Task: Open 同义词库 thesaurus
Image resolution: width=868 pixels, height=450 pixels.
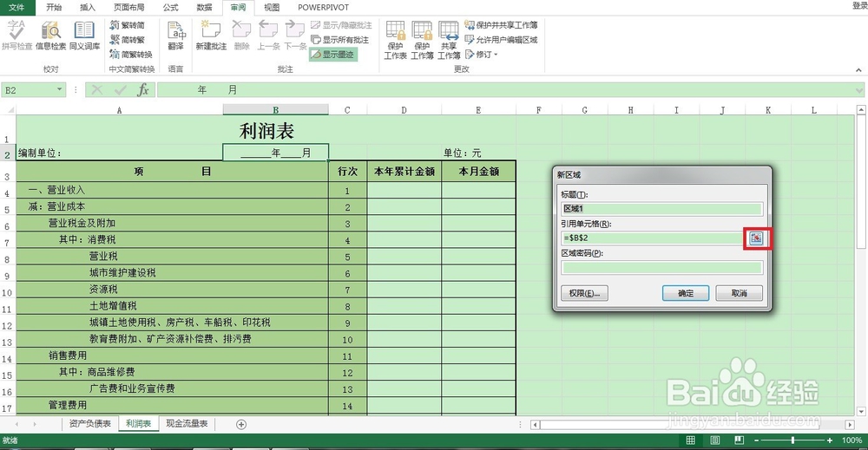Action: pos(84,36)
